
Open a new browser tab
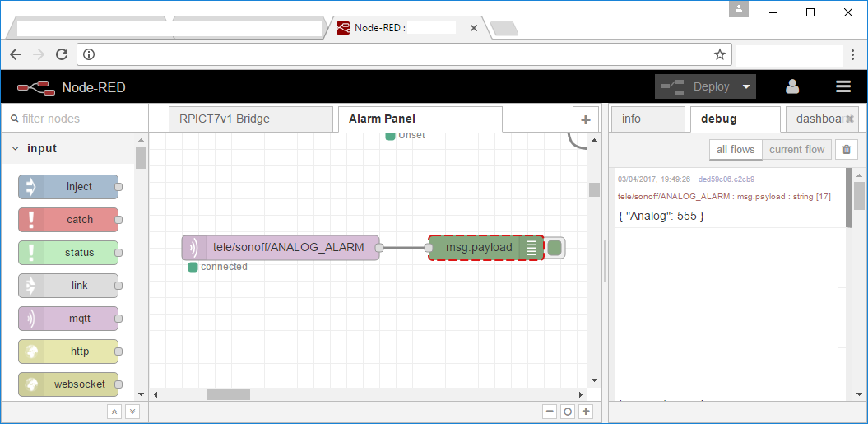504,29
